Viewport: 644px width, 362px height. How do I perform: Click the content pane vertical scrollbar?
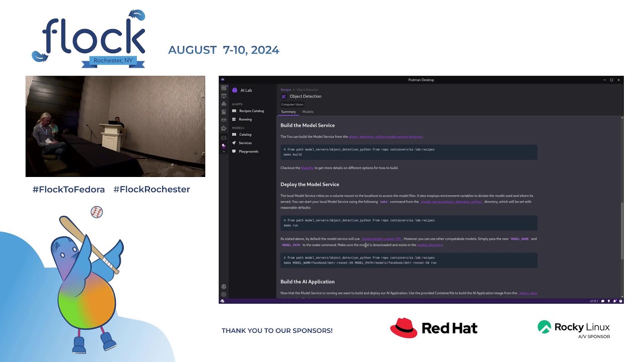point(622,231)
